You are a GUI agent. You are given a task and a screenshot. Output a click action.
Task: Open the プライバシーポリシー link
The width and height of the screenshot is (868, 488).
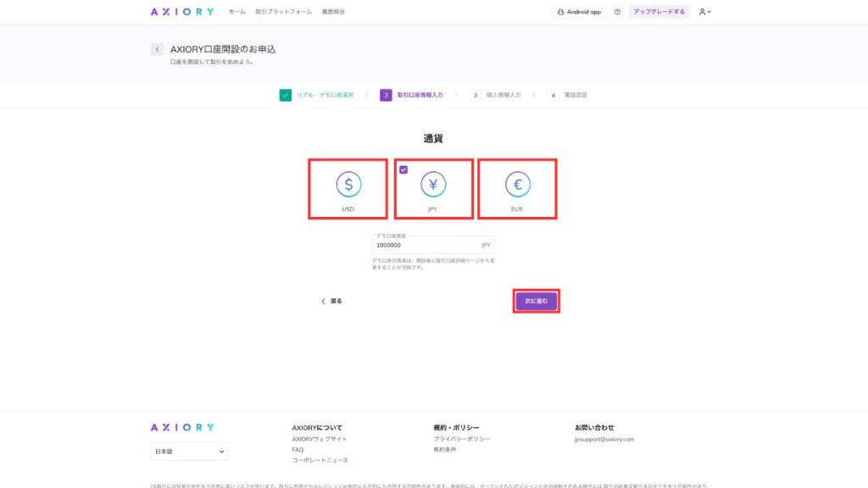coord(460,439)
